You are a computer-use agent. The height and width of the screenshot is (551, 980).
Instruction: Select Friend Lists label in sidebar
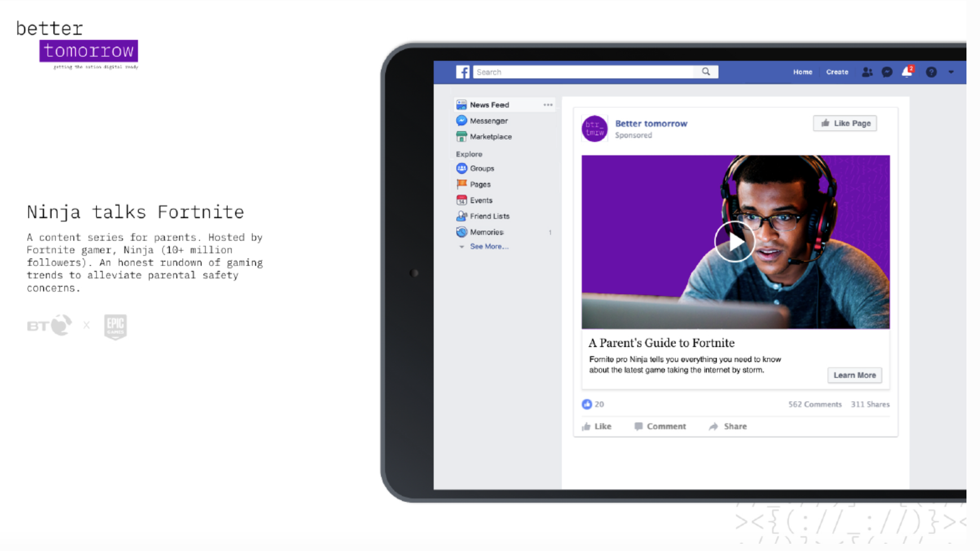(x=490, y=216)
